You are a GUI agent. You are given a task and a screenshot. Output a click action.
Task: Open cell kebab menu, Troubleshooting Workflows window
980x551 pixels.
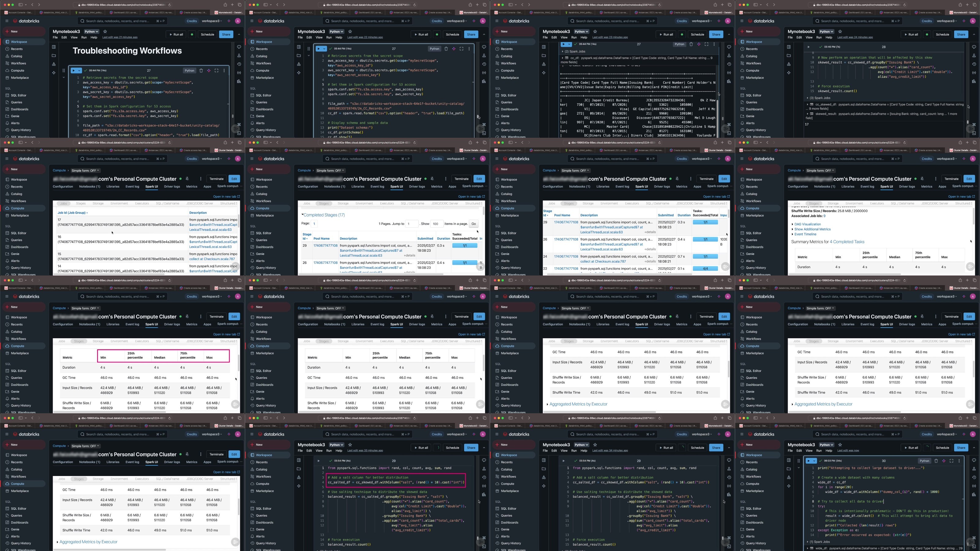click(224, 70)
